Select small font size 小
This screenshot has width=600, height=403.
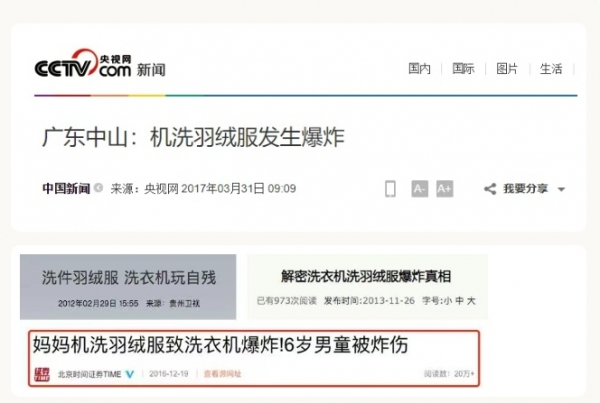pyautogui.click(x=448, y=301)
